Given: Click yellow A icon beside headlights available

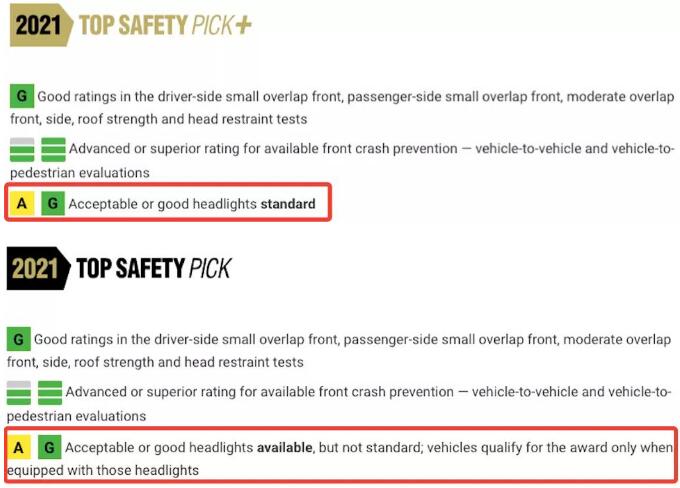Looking at the screenshot, I should point(19,447).
